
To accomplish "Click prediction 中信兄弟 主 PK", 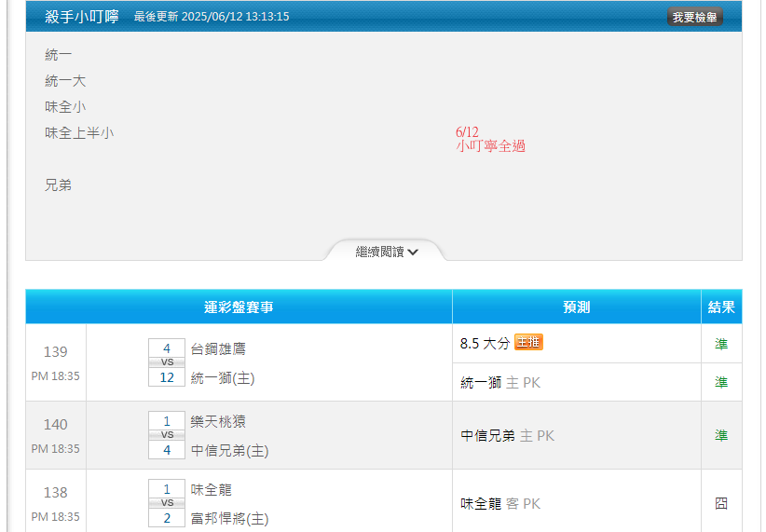I will click(x=507, y=436).
